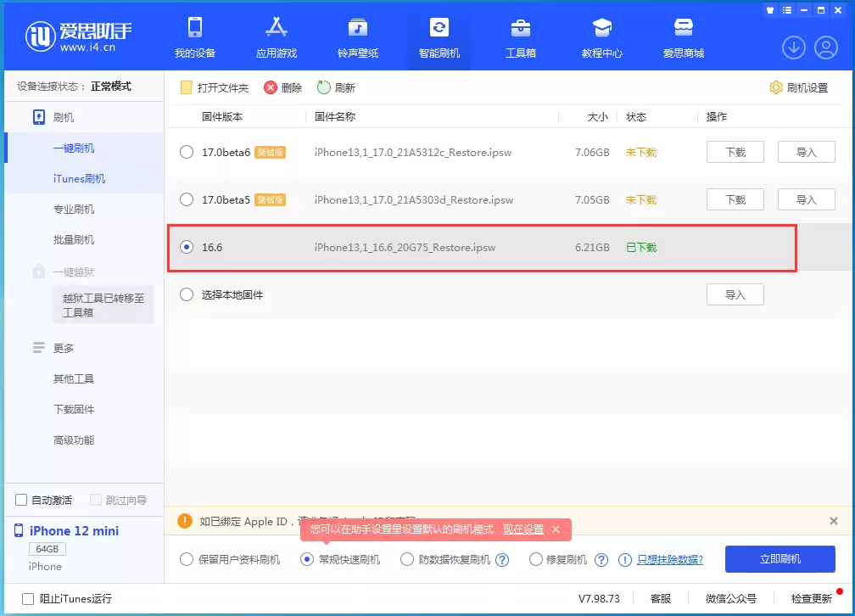The image size is (855, 616).
Task: Choose 常规快速刷机 mode
Action: (x=307, y=559)
